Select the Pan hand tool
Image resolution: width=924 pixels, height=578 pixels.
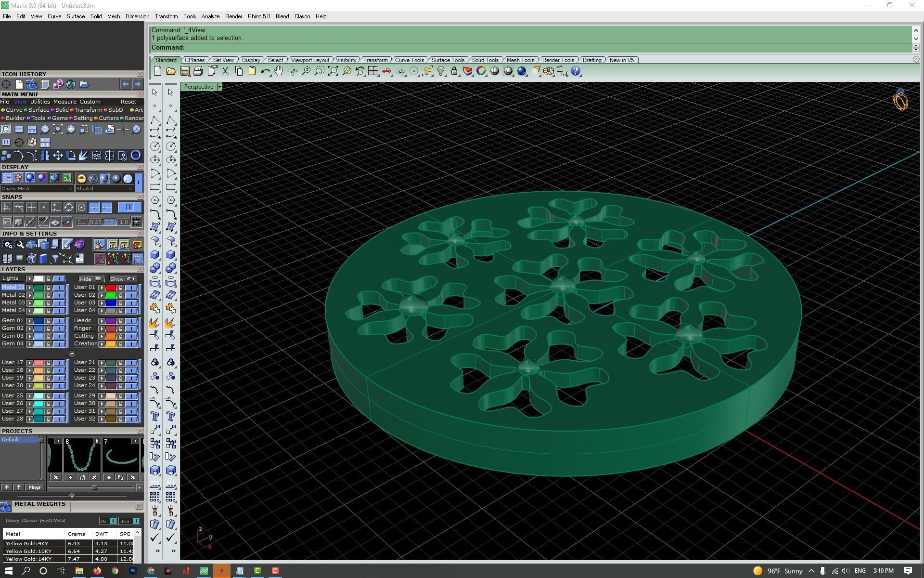click(279, 71)
